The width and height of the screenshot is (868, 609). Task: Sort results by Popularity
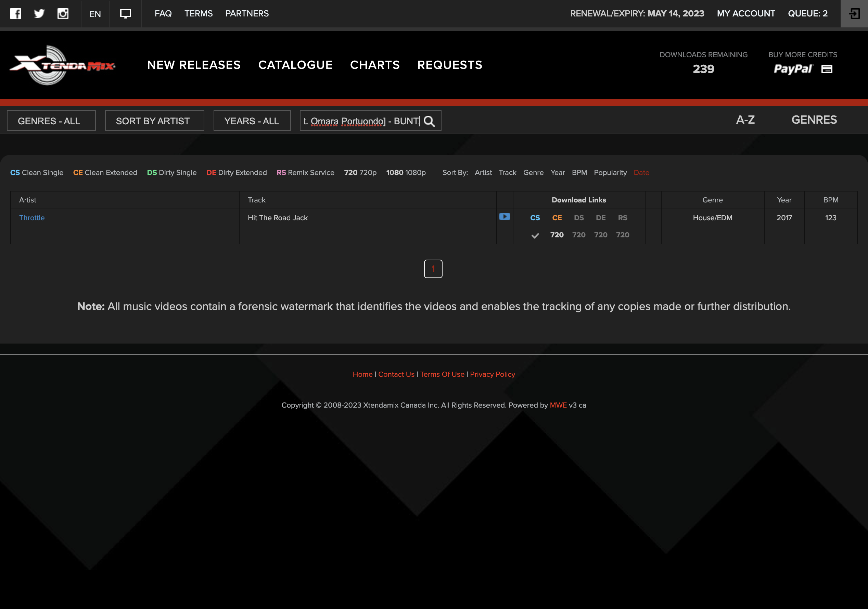(610, 173)
